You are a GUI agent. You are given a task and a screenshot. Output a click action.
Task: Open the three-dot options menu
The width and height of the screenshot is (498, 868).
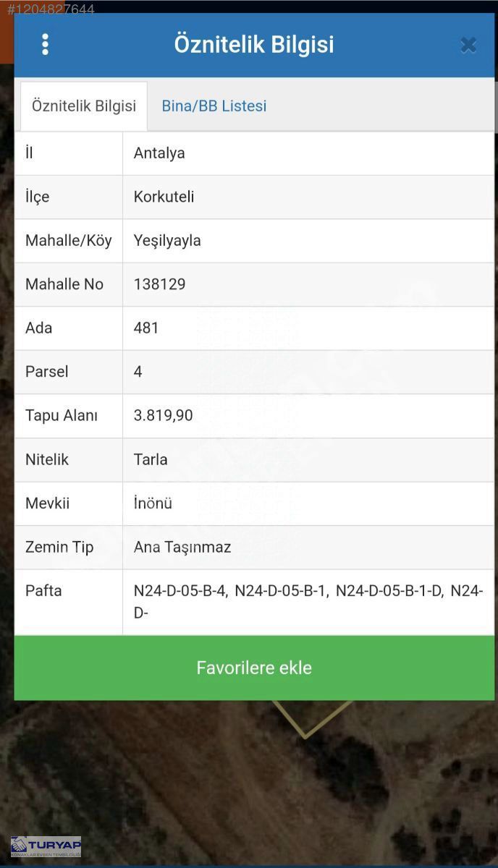coord(45,44)
